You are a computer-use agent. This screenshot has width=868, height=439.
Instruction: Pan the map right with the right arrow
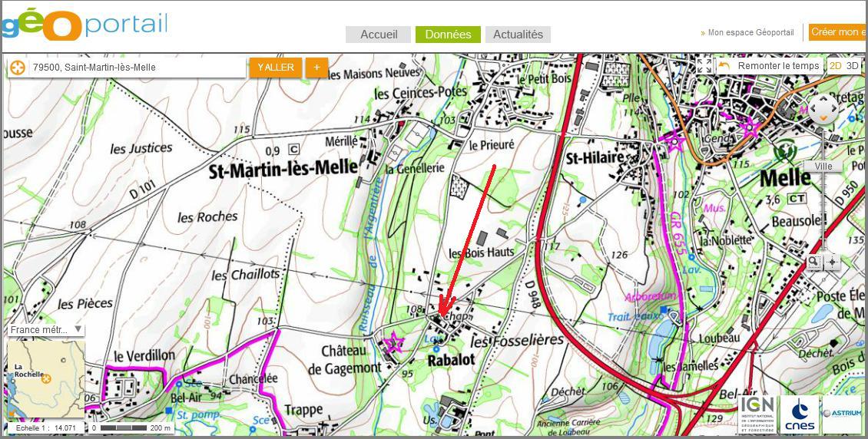coord(833,109)
